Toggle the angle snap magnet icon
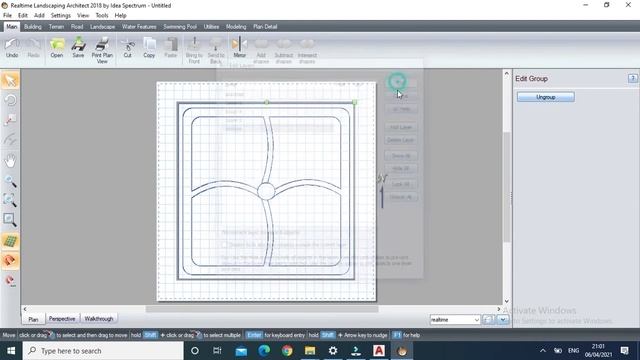 10,281
